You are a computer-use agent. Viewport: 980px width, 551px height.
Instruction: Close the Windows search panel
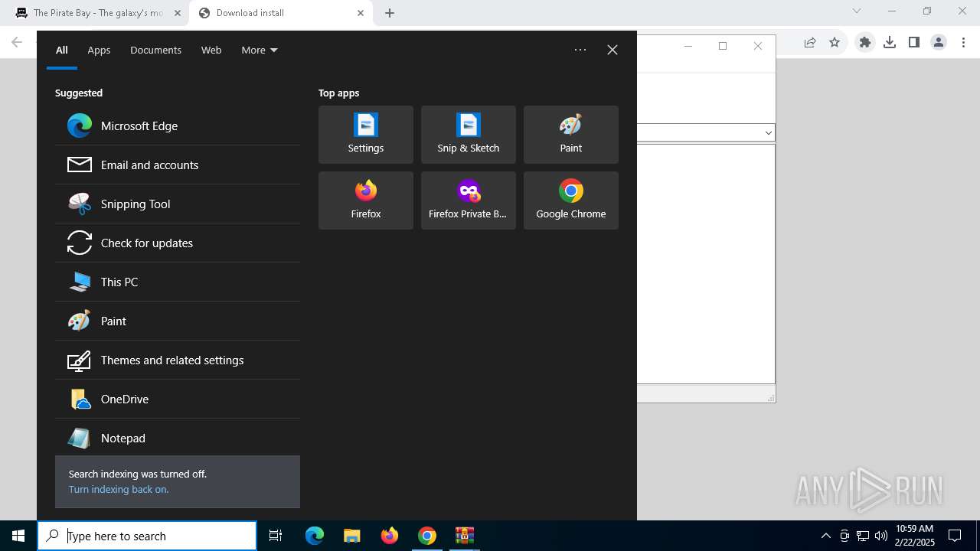612,50
